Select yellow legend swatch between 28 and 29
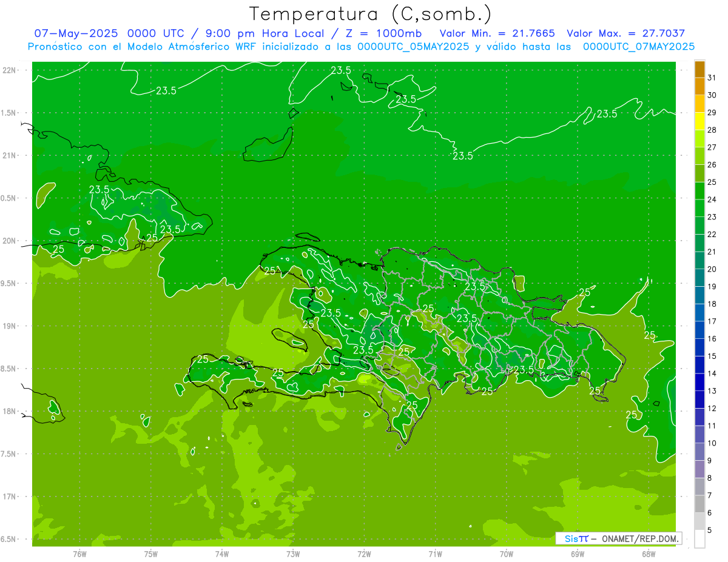Image resolution: width=728 pixels, height=562 pixels. pos(699,121)
